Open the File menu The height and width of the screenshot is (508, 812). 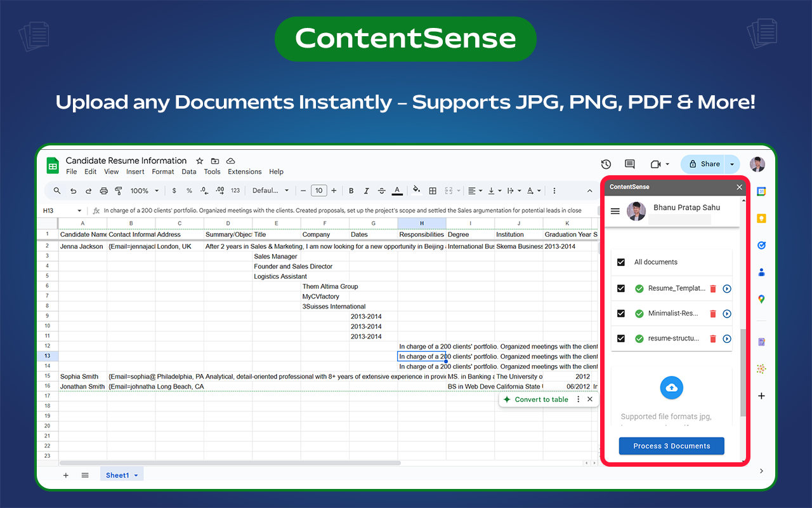pyautogui.click(x=72, y=171)
